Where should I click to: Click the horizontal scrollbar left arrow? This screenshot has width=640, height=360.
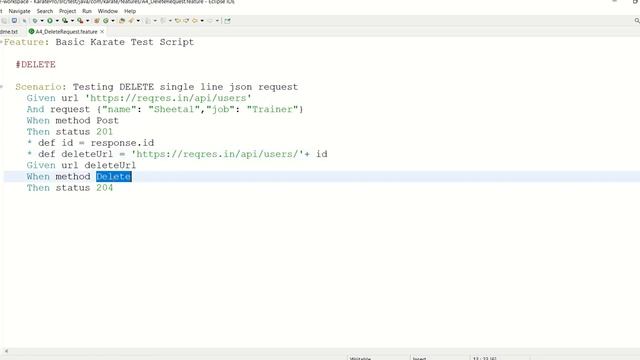(x=6, y=351)
